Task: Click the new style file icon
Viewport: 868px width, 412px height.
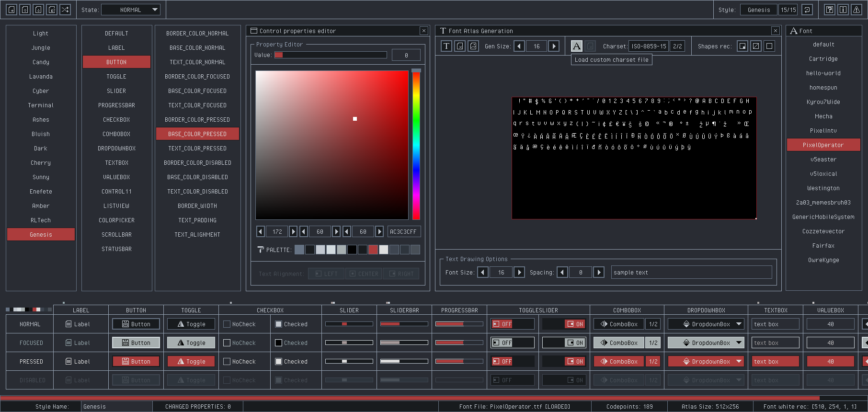Action: point(11,10)
